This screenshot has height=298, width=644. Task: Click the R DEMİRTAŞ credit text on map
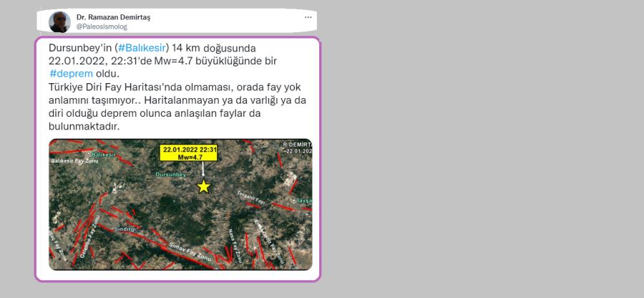pyautogui.click(x=298, y=145)
